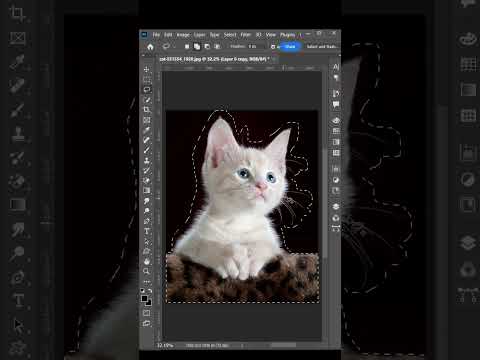Select the Blur tool
The height and width of the screenshot is (360, 480).
(147, 200)
